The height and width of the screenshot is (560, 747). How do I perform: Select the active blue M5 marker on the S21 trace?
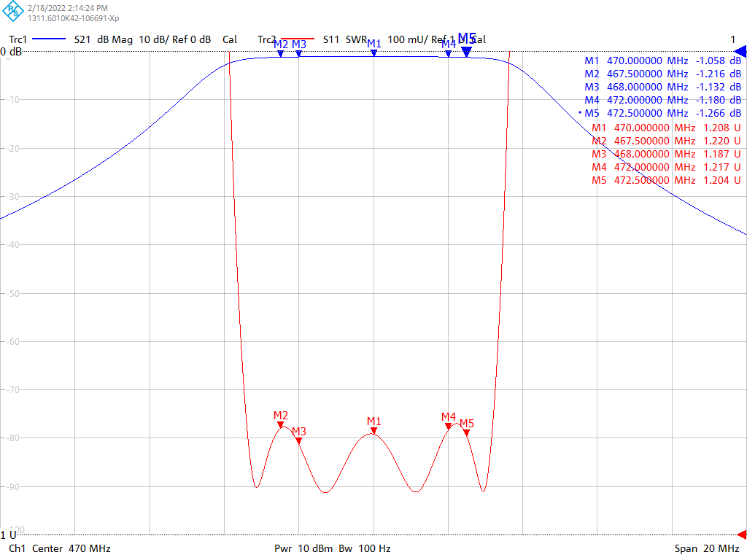tap(466, 52)
